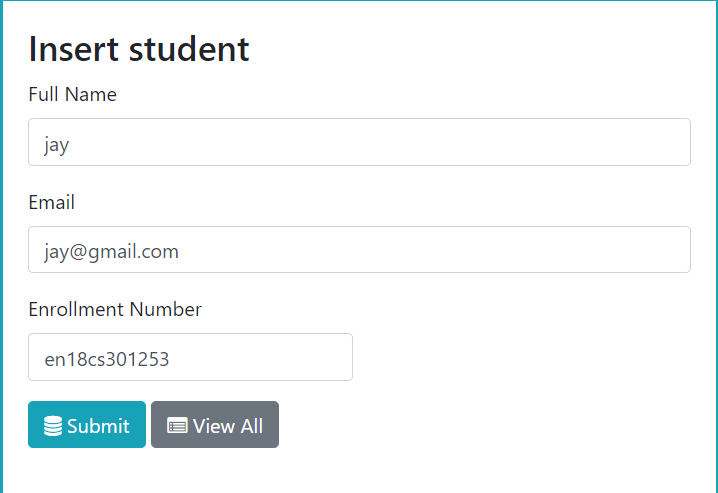Click the Email label text

(51, 203)
